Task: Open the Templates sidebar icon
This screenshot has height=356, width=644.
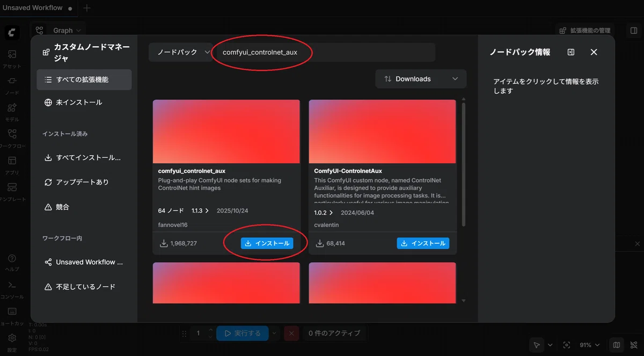Action: (x=12, y=187)
